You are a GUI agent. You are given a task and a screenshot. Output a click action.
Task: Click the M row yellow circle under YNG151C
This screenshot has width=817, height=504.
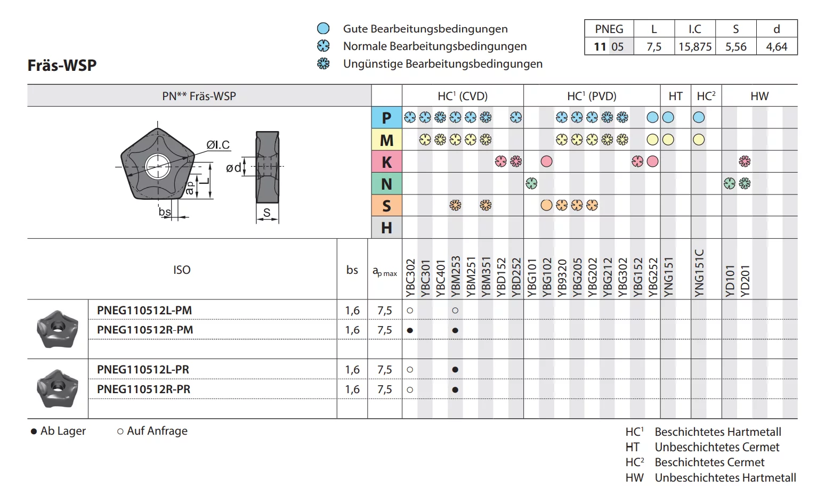pyautogui.click(x=699, y=140)
